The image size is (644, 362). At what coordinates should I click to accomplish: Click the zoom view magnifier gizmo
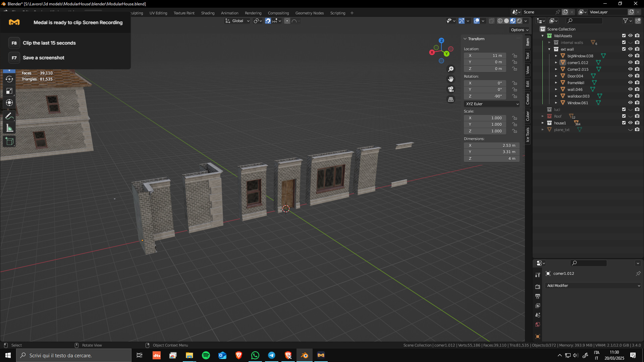[451, 69]
